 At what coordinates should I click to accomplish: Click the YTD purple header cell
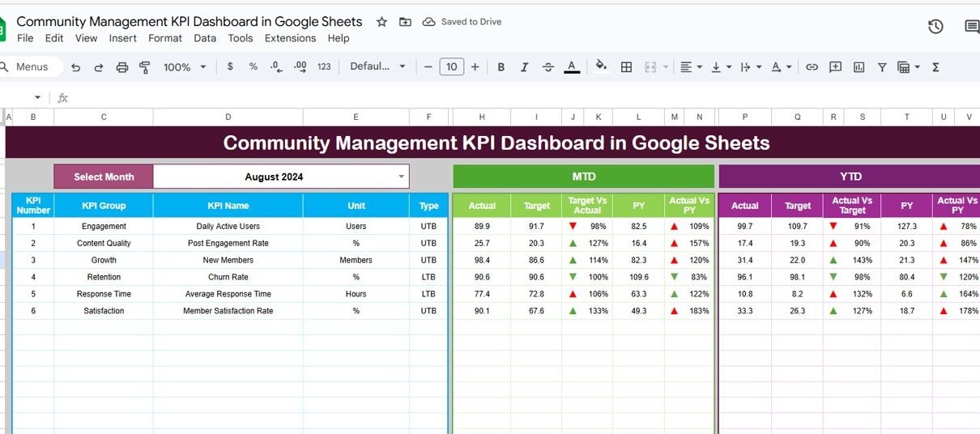(x=850, y=177)
